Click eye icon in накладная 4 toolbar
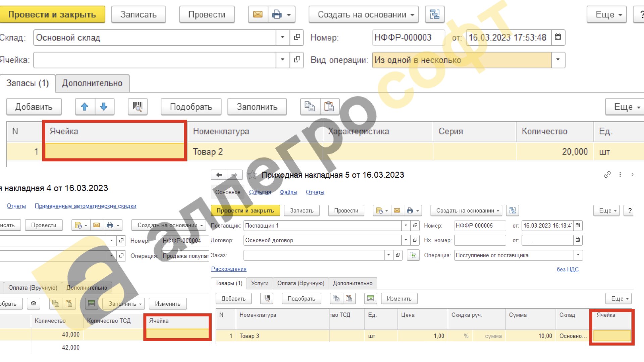 [34, 303]
